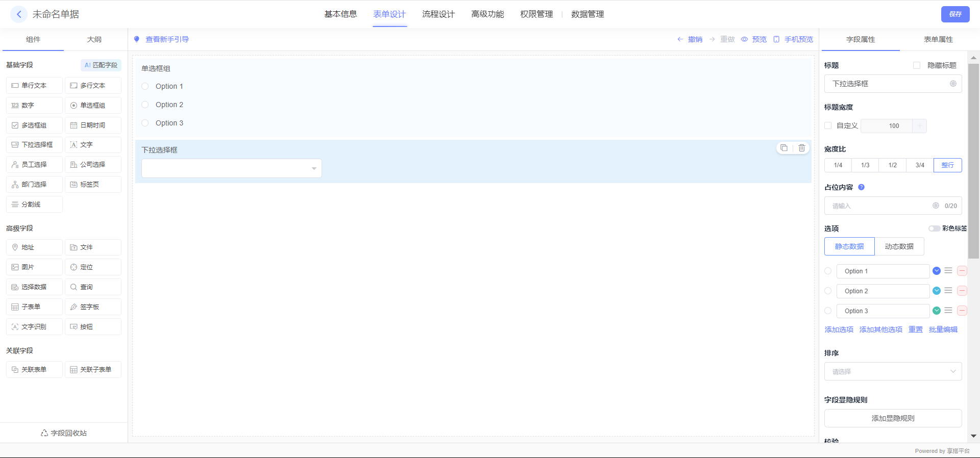Viewport: 980px width, 458px height.
Task: Click the 添加选项 link
Action: click(x=839, y=329)
